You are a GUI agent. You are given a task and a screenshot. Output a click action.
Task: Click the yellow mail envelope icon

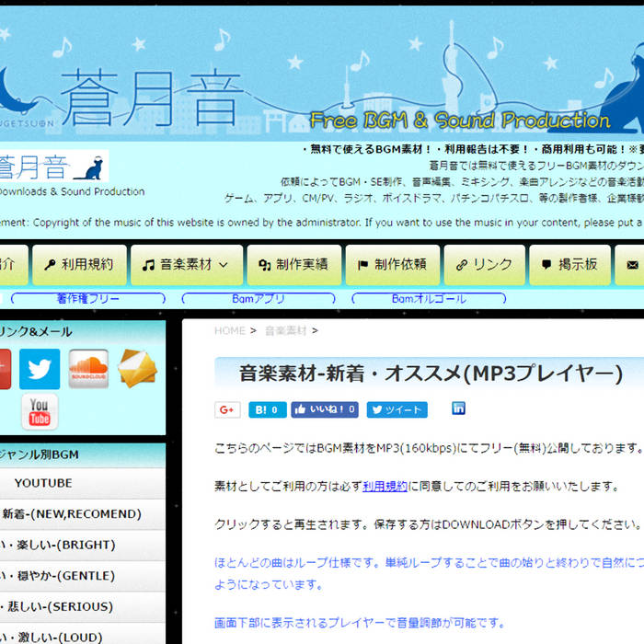pos(137,369)
